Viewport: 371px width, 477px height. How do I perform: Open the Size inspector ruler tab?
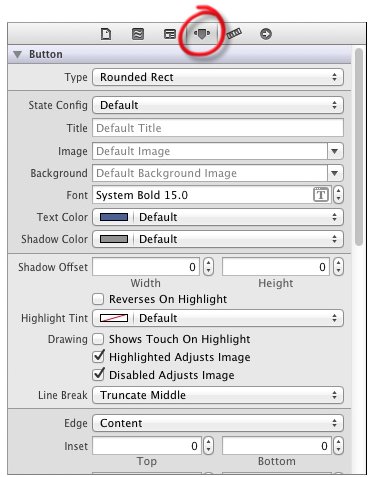point(234,33)
